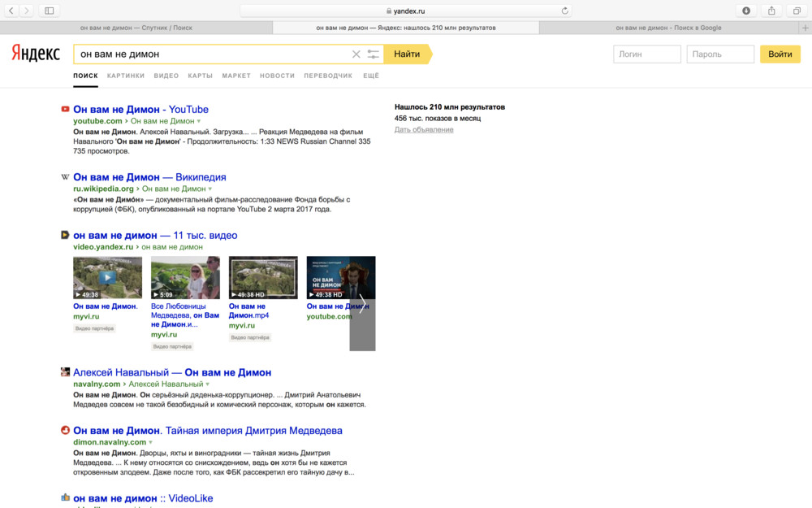
Task: Go forward with Safari forward arrow
Action: (x=27, y=11)
